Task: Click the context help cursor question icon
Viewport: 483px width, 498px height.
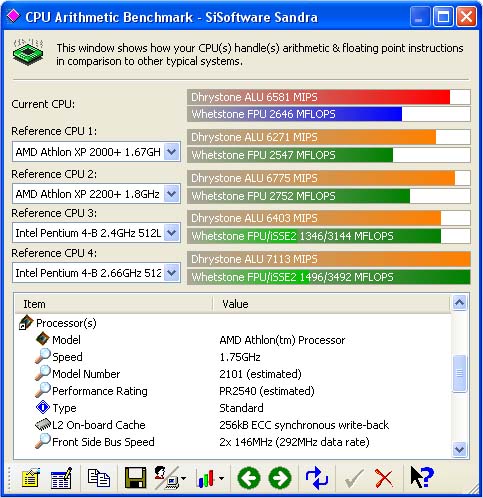Action: click(x=422, y=477)
